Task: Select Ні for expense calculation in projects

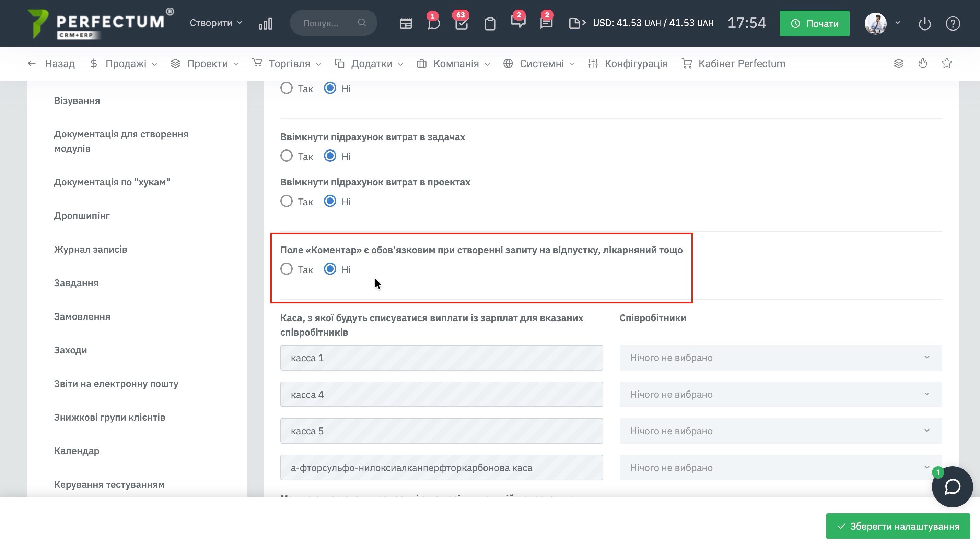Action: 330,201
